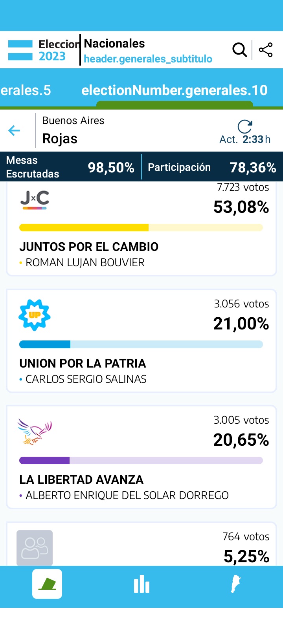Switch to electionNumber.generales.10 tab
Screen dimensions: 283x644
pyautogui.click(x=175, y=90)
